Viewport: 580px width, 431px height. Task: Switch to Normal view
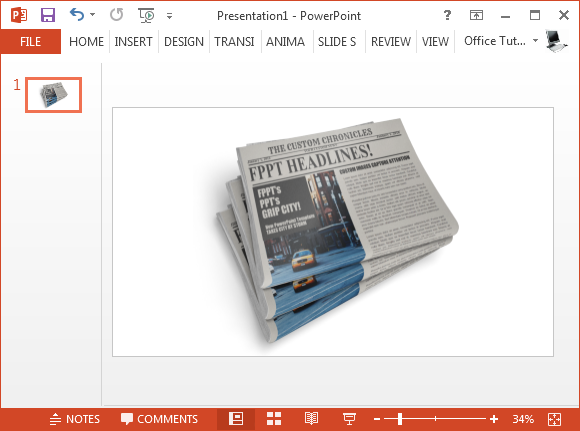click(x=236, y=419)
